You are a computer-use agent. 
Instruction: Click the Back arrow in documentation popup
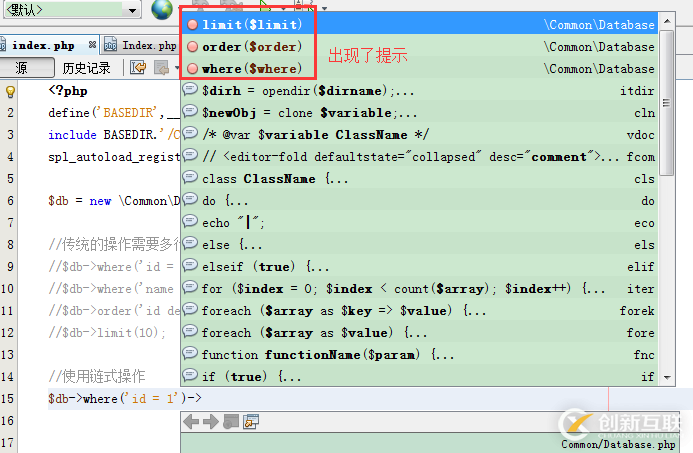tap(191, 422)
